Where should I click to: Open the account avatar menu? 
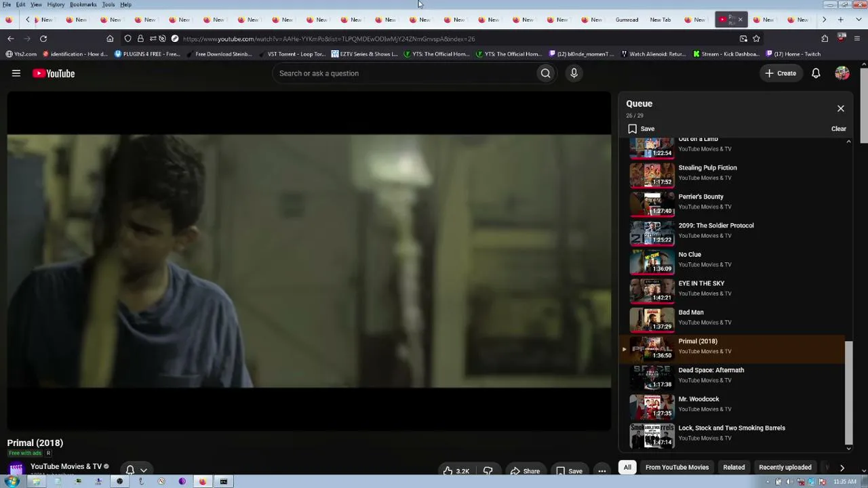842,73
